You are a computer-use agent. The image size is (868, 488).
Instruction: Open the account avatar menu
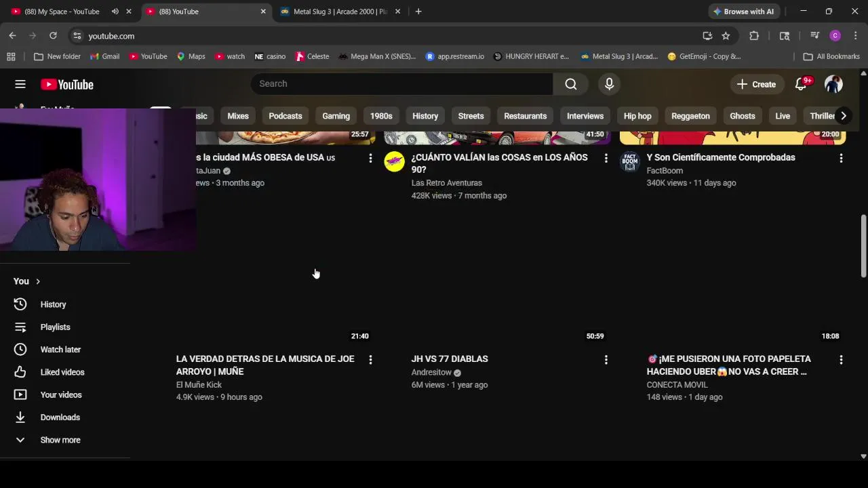point(833,84)
